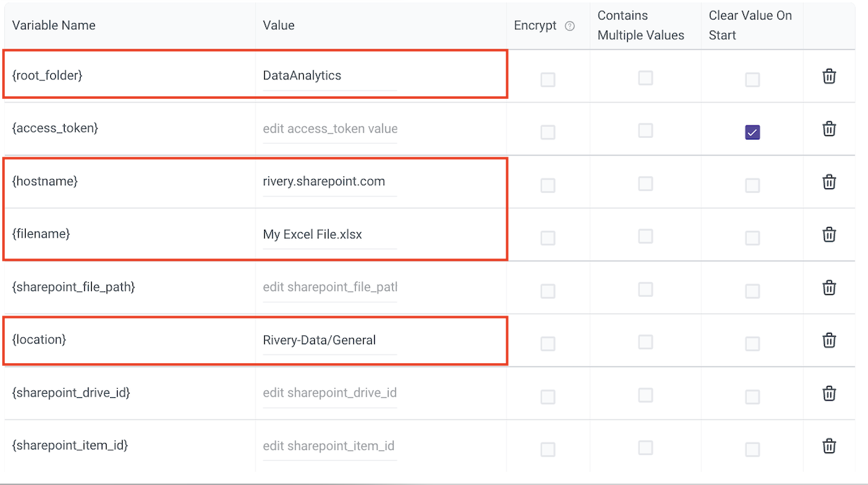
Task: Check Clear Value On Start for {sharepoint_drive_id}
Action: [x=752, y=397]
